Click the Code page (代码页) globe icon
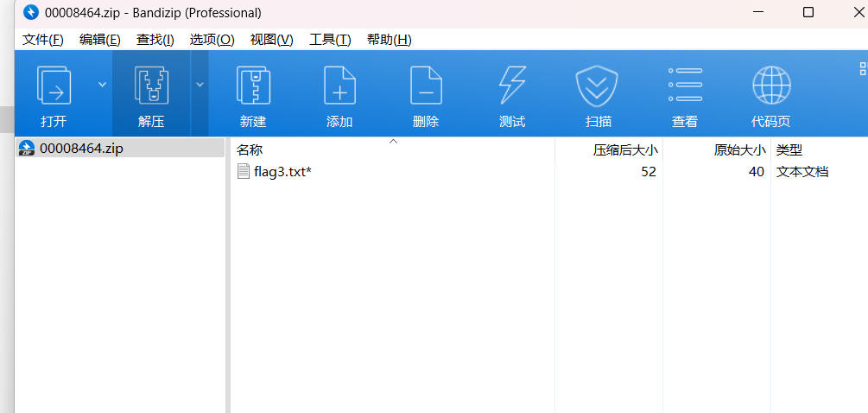The height and width of the screenshot is (413, 868). [x=770, y=86]
